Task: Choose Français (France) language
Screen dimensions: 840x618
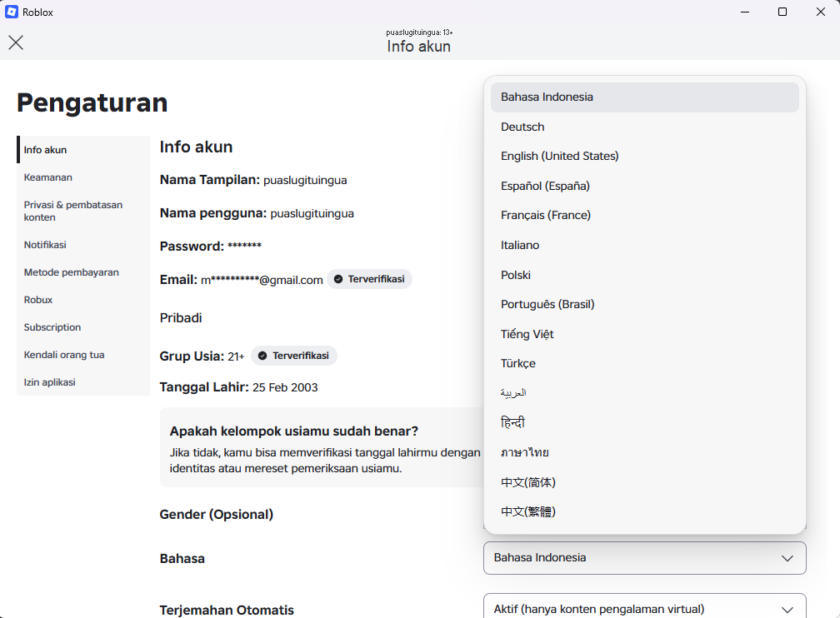Action: pyautogui.click(x=644, y=215)
